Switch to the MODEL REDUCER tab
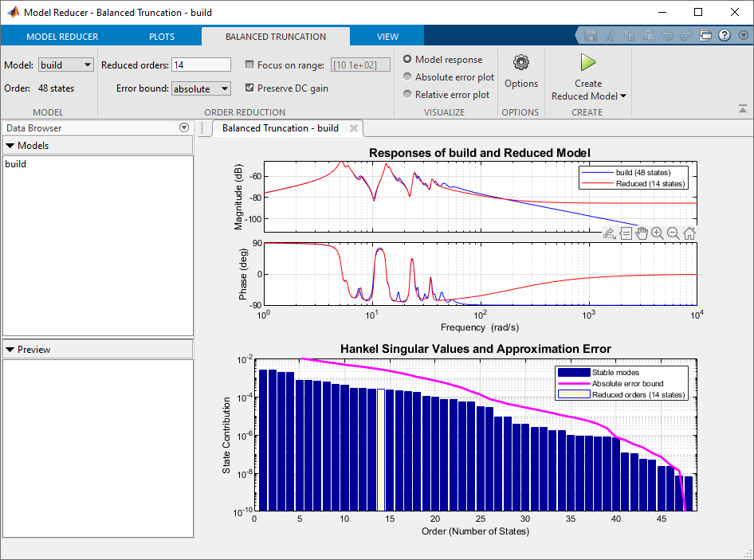Screen dimensions: 754x560 [62, 36]
